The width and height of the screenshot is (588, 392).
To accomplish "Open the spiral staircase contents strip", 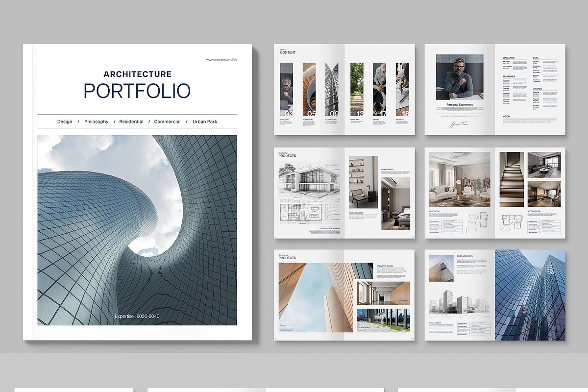I will pos(309,88).
